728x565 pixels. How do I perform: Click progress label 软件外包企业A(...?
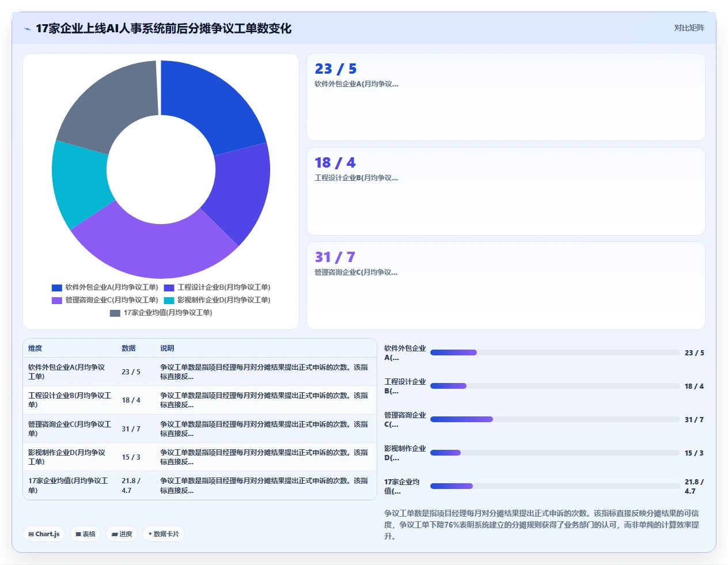[405, 353]
